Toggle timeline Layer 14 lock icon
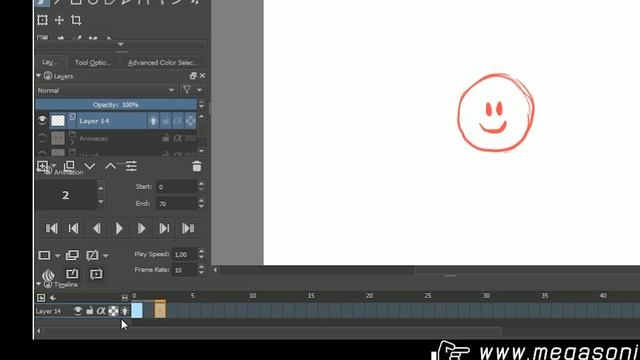The height and width of the screenshot is (360, 640). [89, 311]
